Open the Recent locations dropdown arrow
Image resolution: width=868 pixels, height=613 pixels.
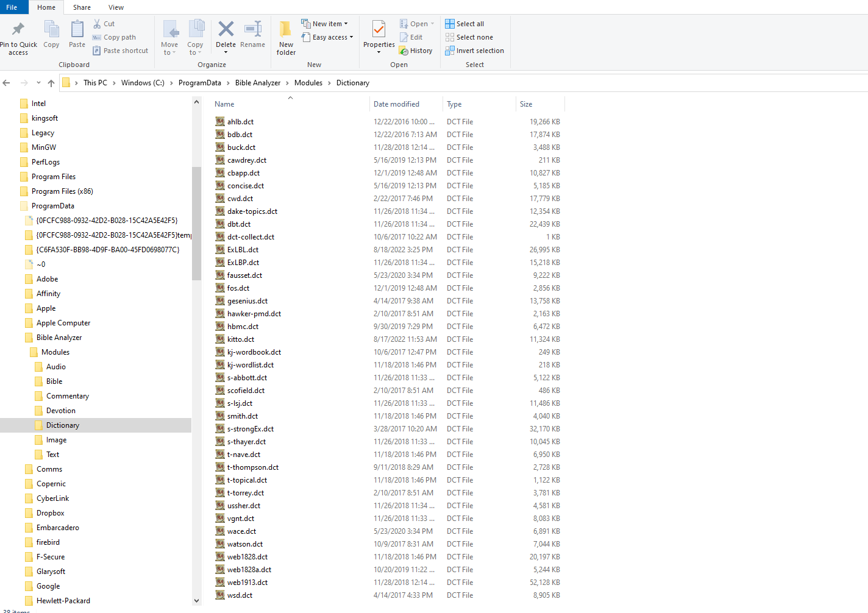pos(38,83)
